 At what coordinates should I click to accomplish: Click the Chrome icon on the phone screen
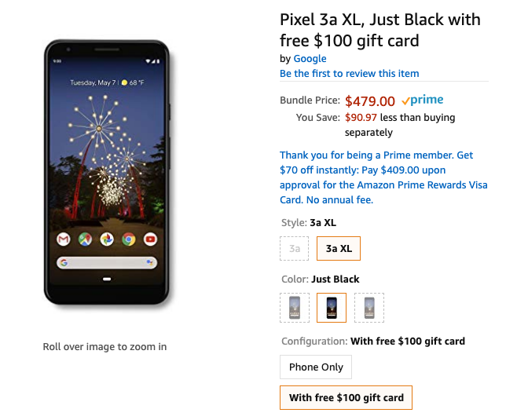(129, 239)
